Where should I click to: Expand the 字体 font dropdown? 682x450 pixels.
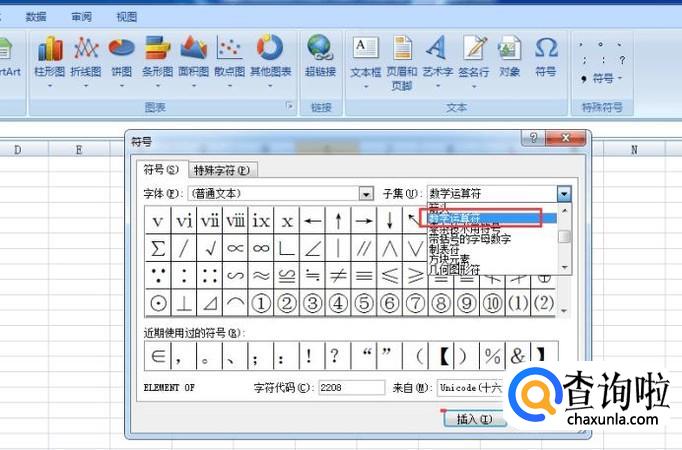pos(366,194)
